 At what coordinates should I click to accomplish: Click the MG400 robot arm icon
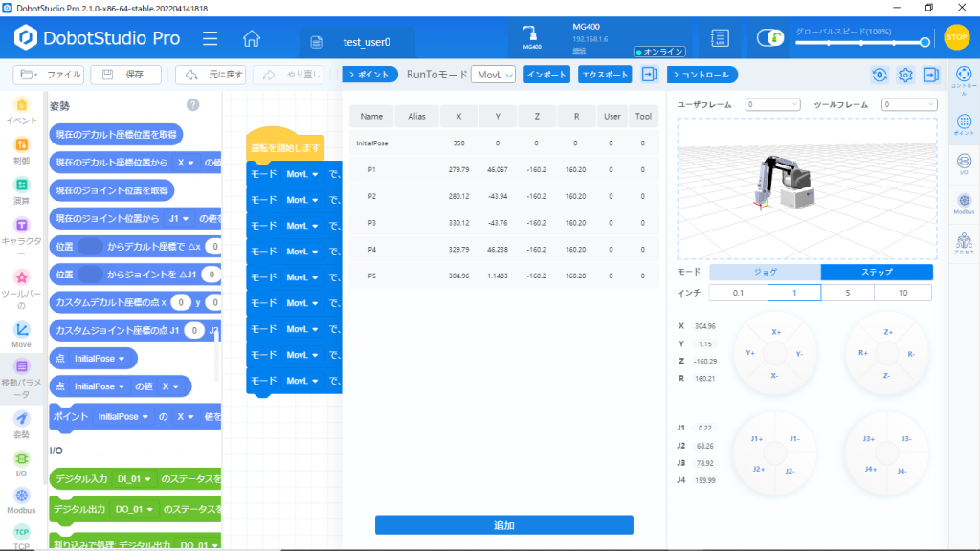(531, 37)
